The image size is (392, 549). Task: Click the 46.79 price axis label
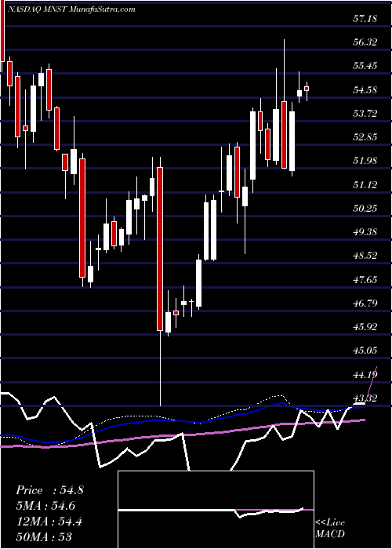[x=365, y=304]
